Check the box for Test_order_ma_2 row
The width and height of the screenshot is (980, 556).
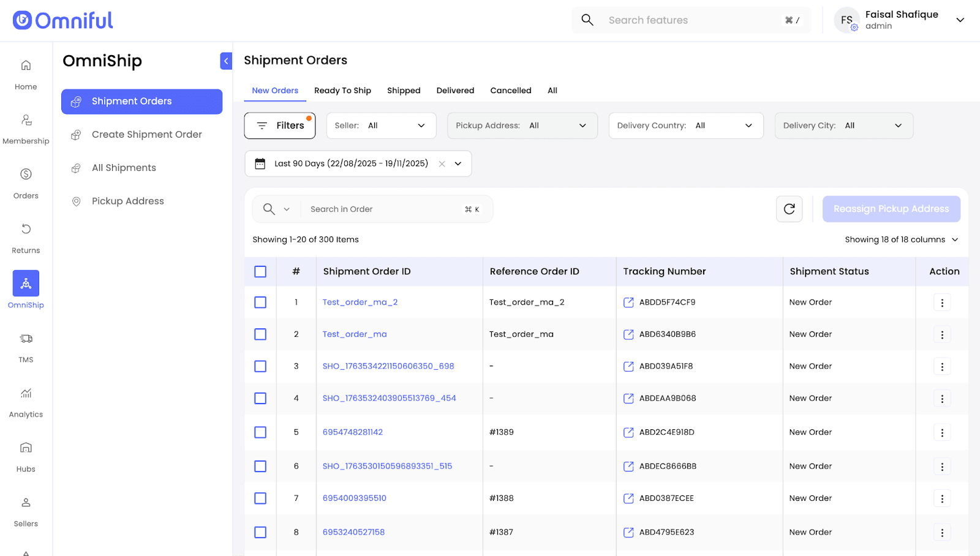(x=260, y=302)
